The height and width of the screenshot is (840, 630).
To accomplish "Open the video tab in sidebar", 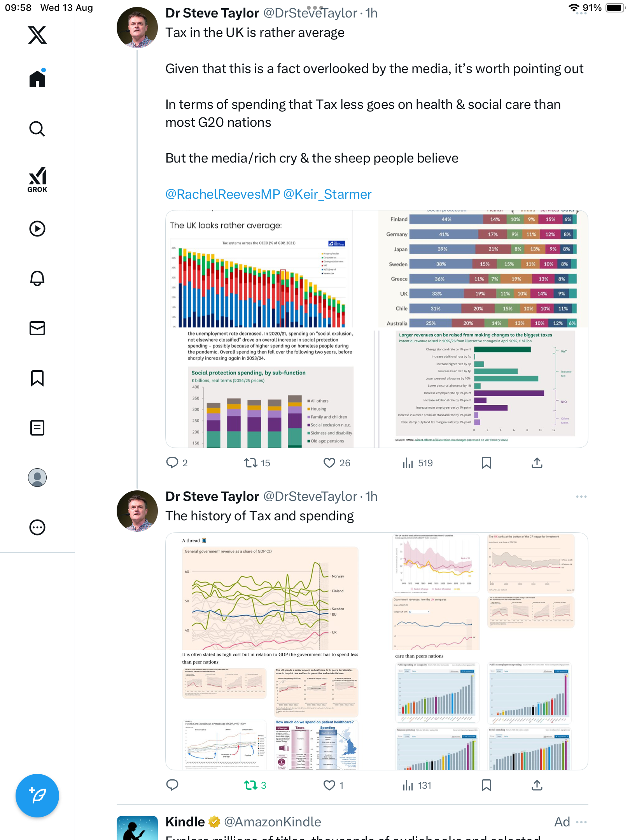I will click(x=37, y=229).
